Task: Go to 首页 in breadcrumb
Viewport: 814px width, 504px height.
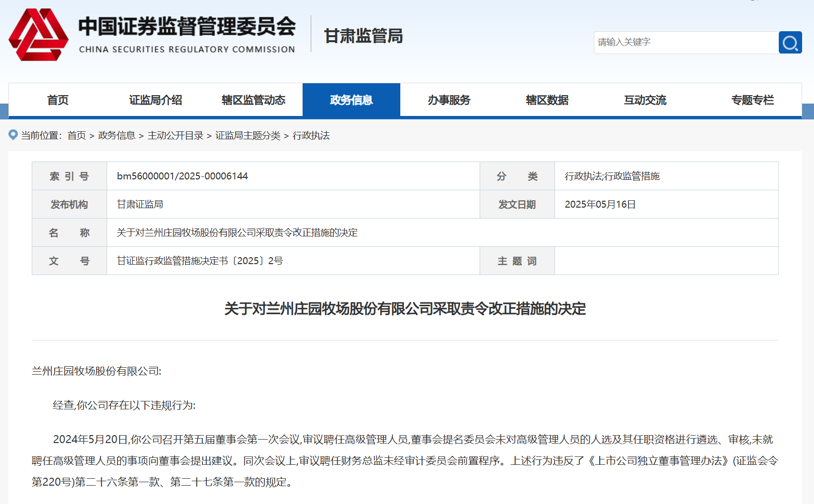Action: [77, 135]
